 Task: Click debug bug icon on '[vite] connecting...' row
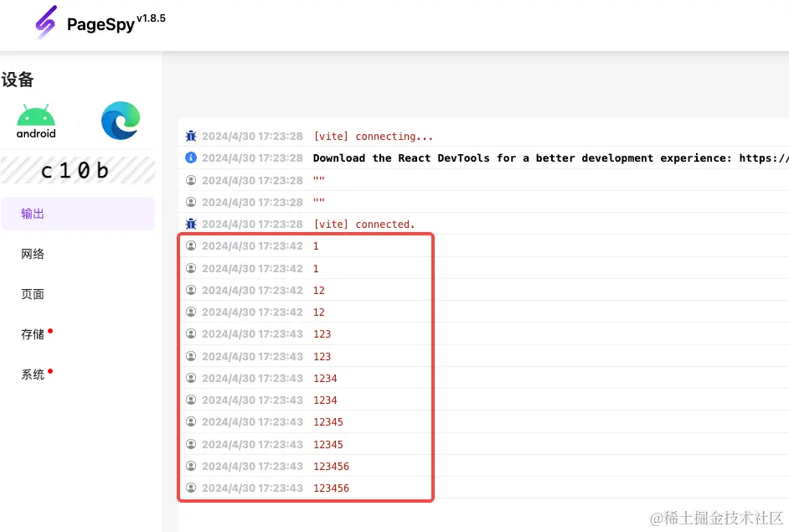[191, 136]
